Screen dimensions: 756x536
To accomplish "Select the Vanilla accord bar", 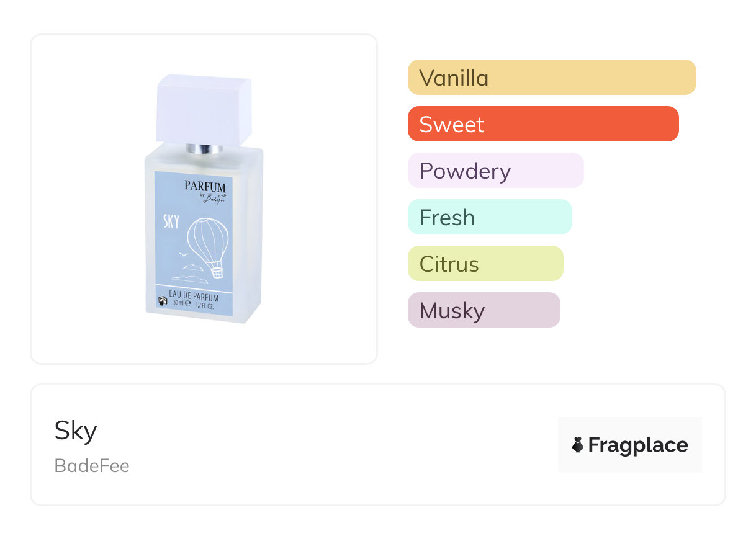I will (x=552, y=78).
